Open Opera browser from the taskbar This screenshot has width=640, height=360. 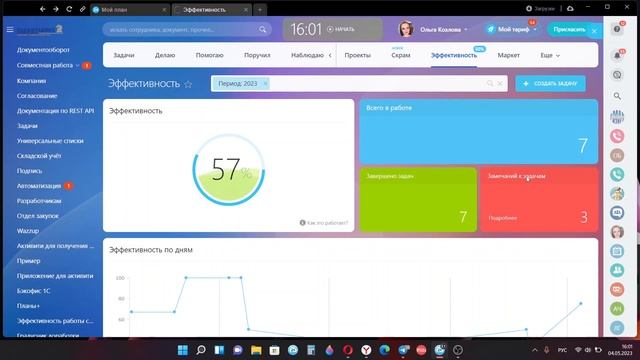click(348, 350)
